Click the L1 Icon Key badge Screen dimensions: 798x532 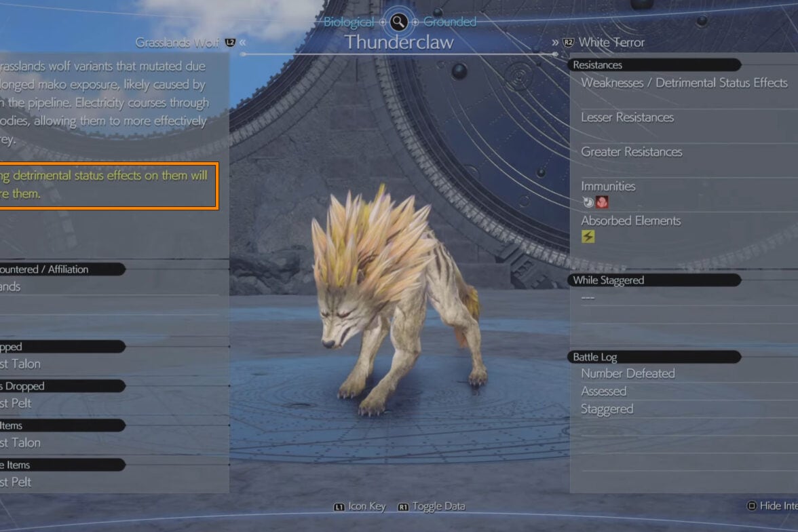click(x=339, y=507)
